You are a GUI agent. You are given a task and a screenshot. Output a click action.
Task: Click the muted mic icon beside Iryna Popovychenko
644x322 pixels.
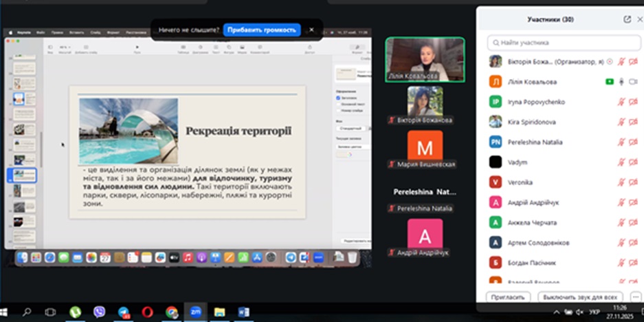pos(621,102)
